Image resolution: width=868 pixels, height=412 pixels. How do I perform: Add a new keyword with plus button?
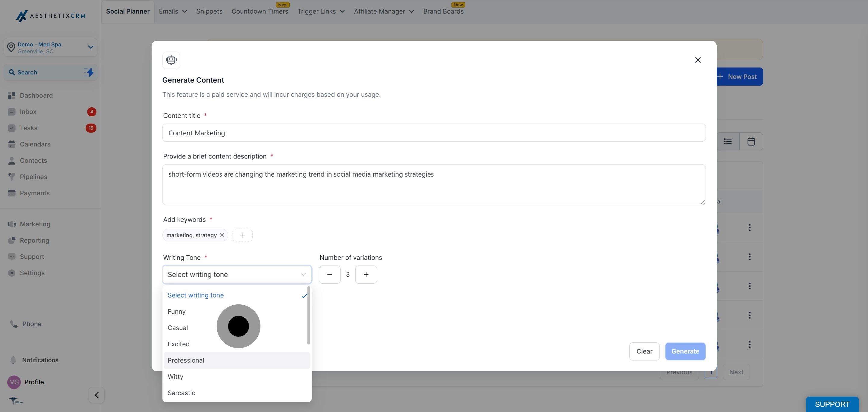(242, 235)
